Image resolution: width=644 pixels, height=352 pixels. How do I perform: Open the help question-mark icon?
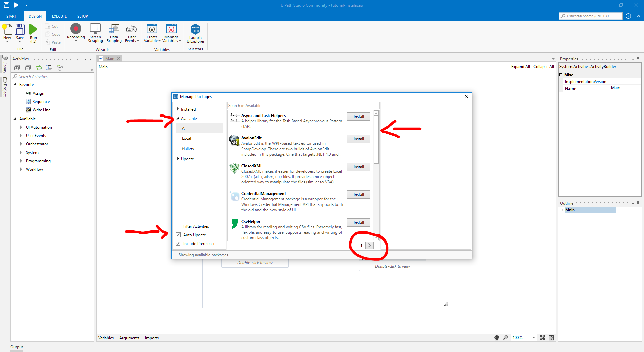pos(628,16)
